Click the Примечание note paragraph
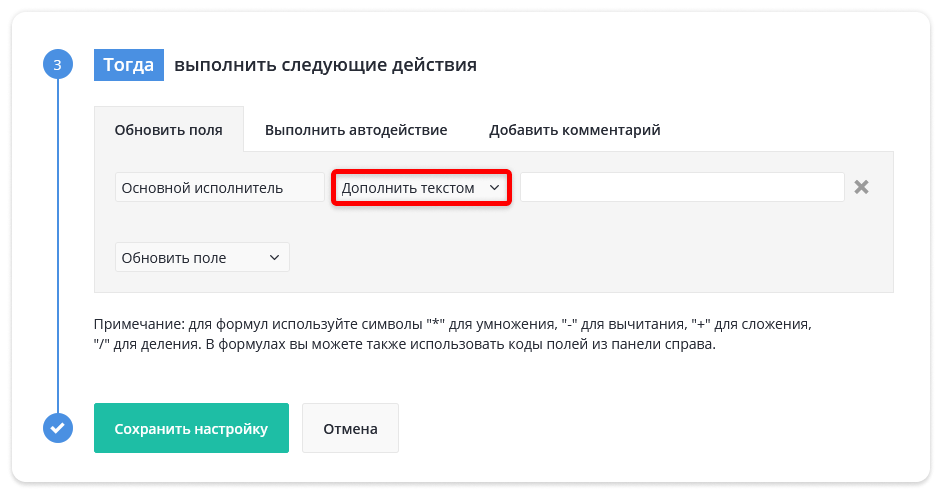This screenshot has width=937, height=497. 452,334
